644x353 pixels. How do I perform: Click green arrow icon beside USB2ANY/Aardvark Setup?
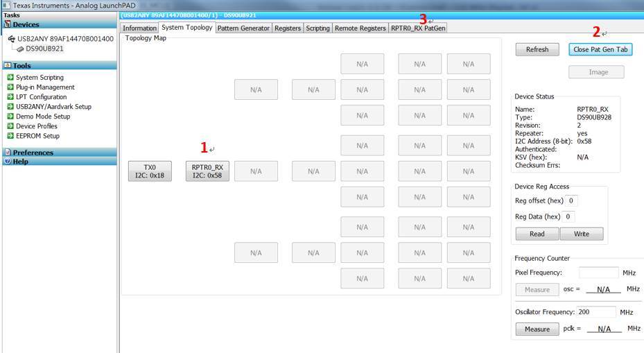pos(10,106)
